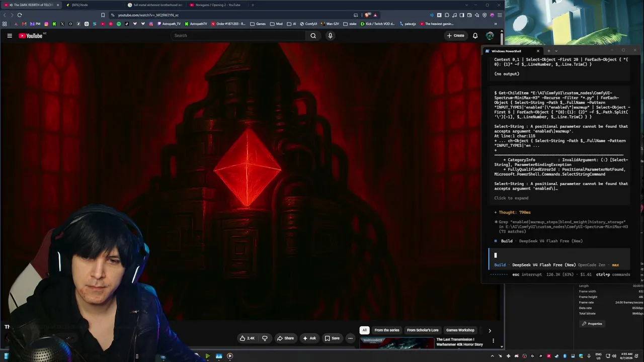The height and width of the screenshot is (362, 644).
Task: Open the AI bookmarks folder
Action: point(291,24)
